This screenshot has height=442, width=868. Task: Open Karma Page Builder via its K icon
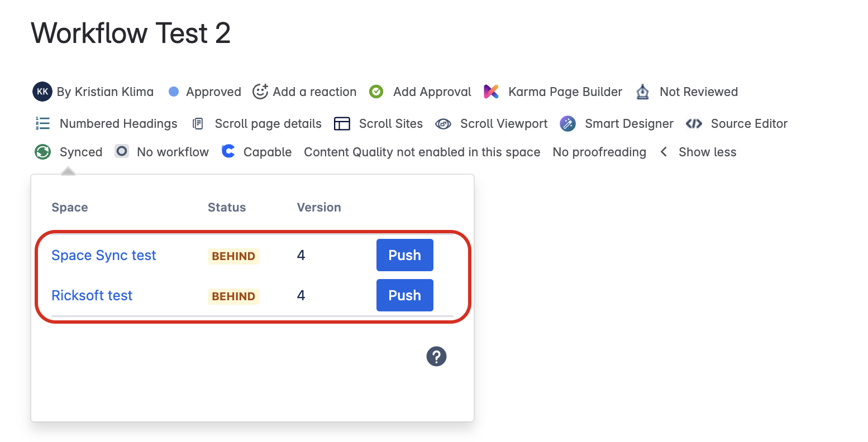point(491,92)
